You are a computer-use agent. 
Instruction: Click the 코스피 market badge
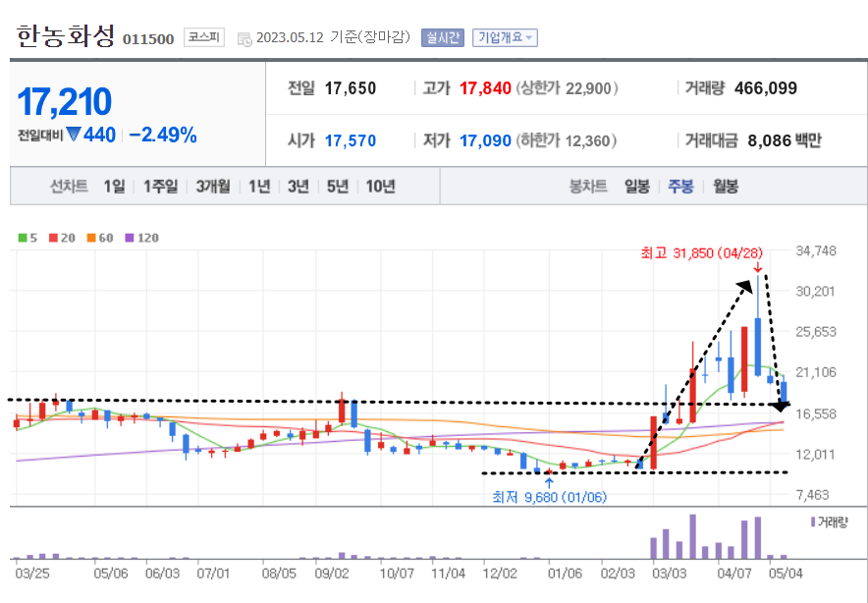pos(203,37)
